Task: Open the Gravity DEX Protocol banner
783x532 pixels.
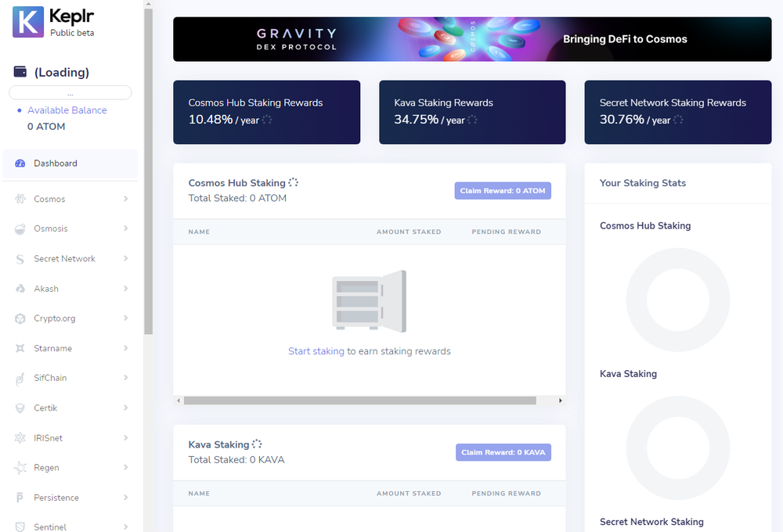Action: 472,39
